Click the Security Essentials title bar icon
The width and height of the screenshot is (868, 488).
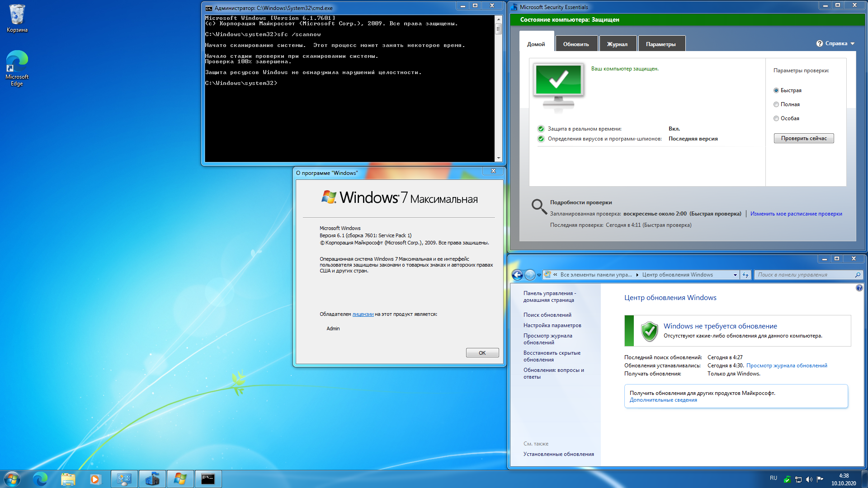click(x=514, y=7)
